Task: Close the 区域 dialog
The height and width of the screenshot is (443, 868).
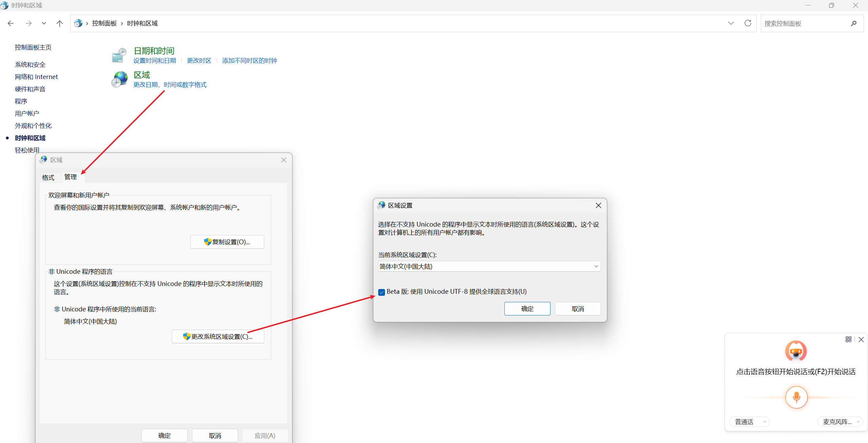Action: pyautogui.click(x=284, y=160)
